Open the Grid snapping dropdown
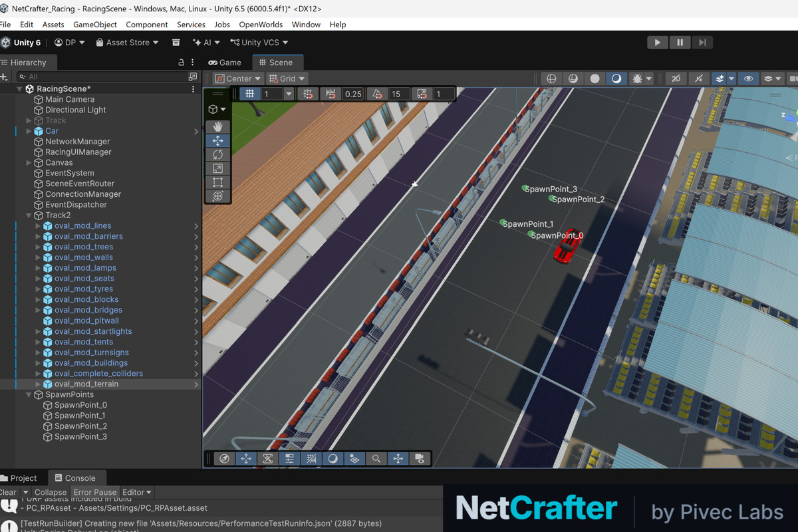Viewport: 798px width, 532px height. point(287,78)
